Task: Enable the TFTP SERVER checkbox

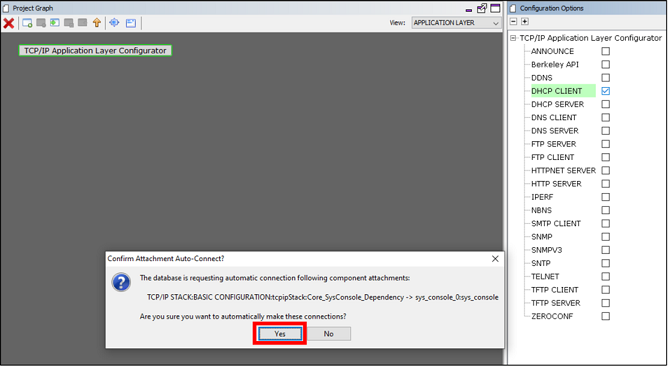Action: pos(605,303)
